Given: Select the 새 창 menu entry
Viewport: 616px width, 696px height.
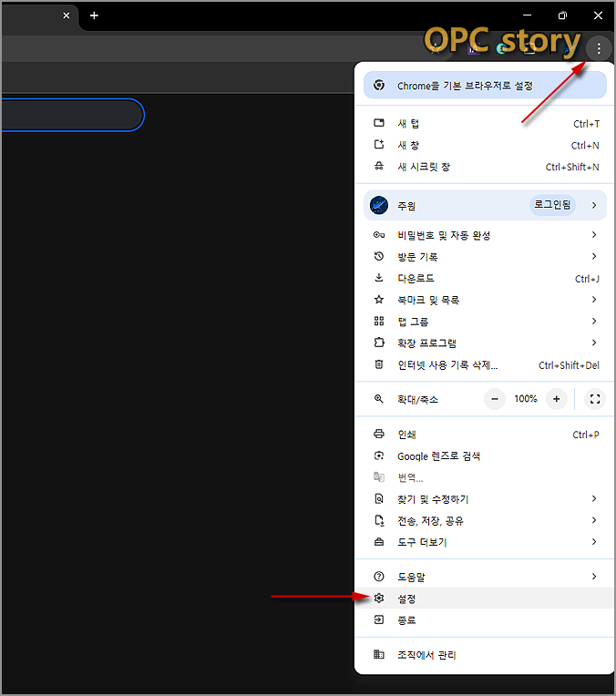Looking at the screenshot, I should point(485,145).
